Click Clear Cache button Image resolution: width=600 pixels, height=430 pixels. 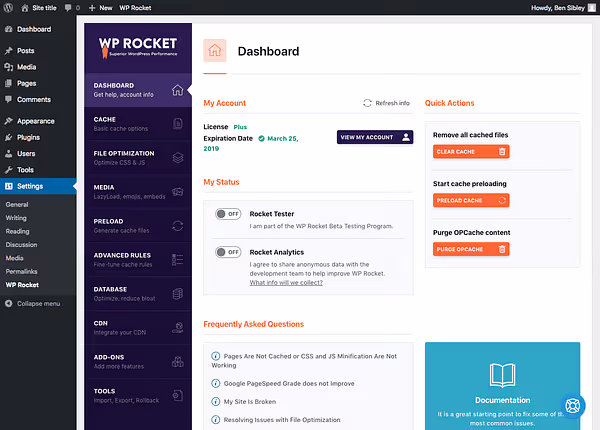pyautogui.click(x=471, y=152)
